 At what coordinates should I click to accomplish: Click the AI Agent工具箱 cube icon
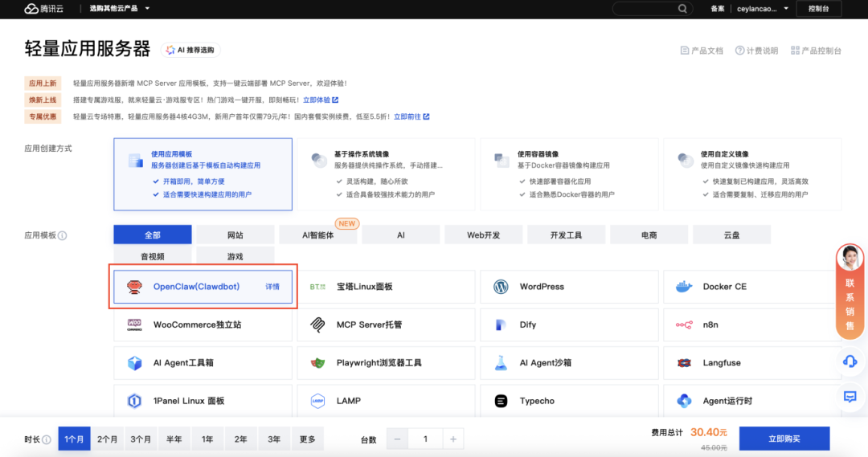(134, 363)
